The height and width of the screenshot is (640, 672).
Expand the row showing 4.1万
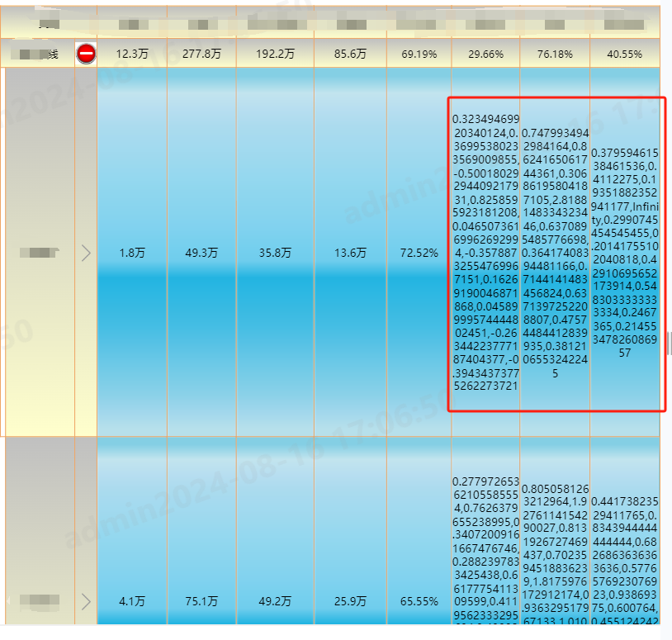(x=86, y=601)
